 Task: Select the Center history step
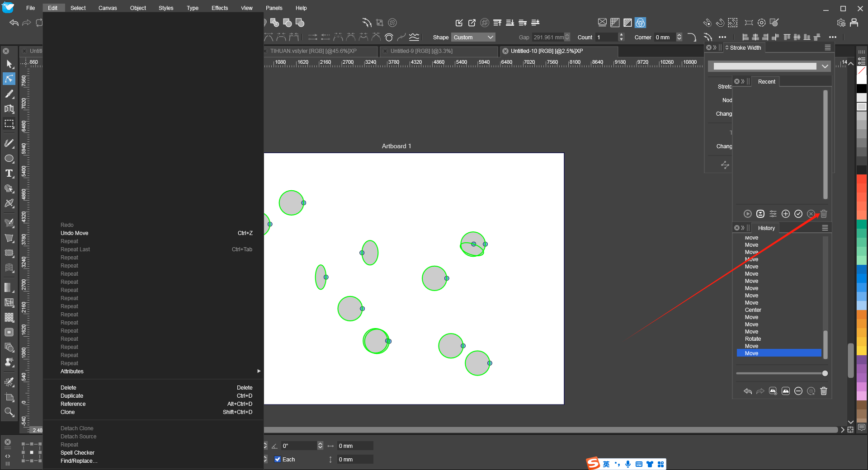click(x=753, y=310)
